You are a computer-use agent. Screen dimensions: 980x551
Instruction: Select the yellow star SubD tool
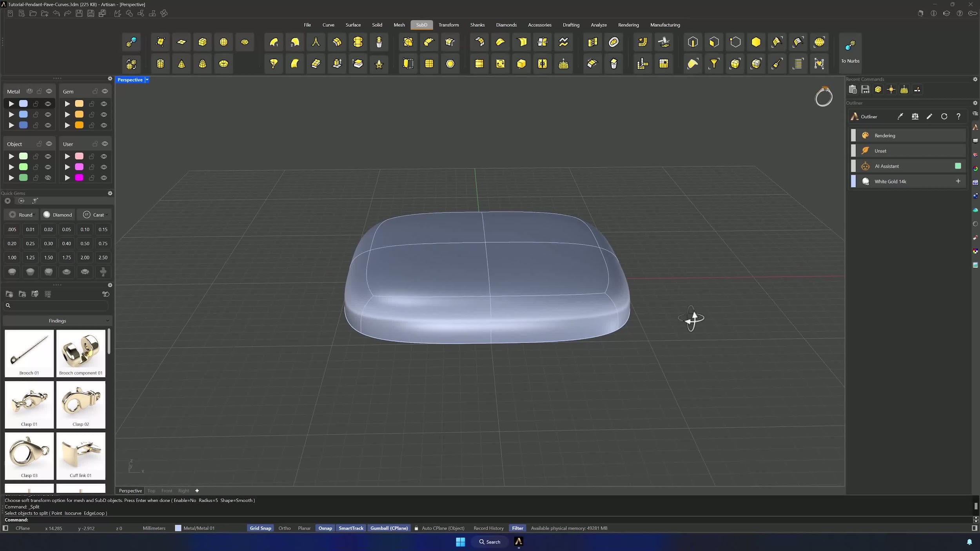379,63
